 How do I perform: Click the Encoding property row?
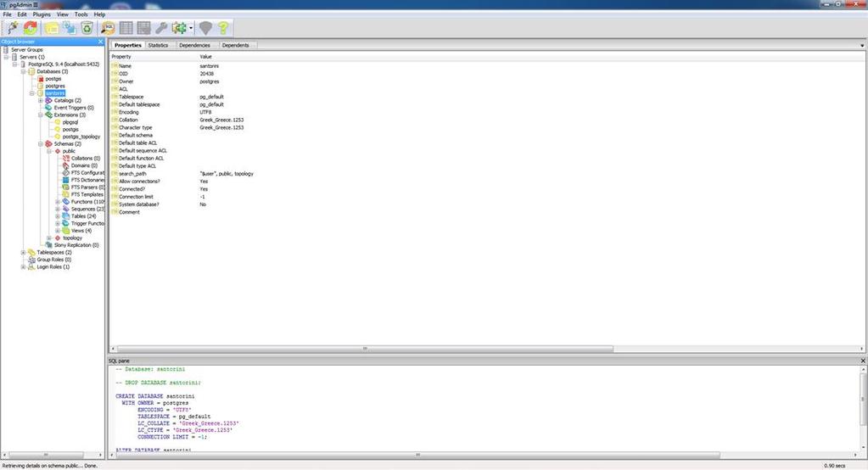point(487,112)
